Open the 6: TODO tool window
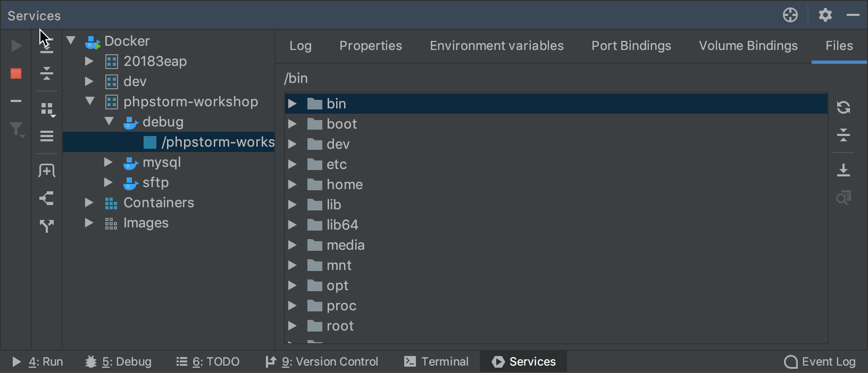868x373 pixels. pos(208,362)
